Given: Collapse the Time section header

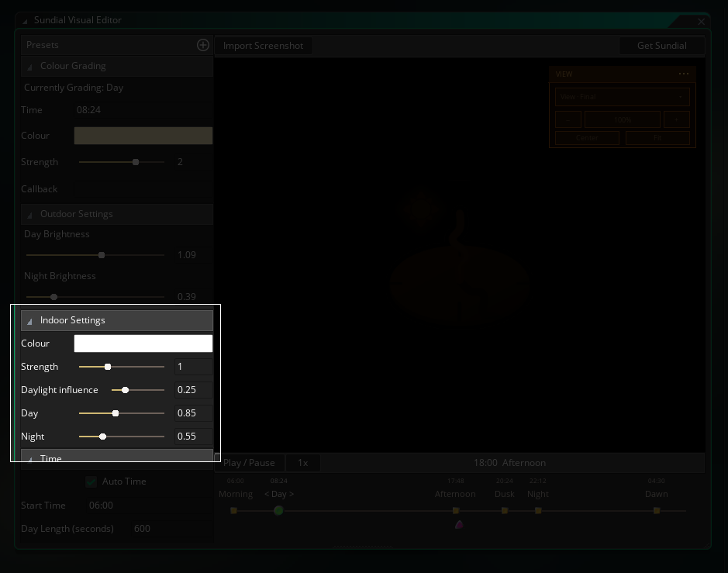Looking at the screenshot, I should [x=117, y=458].
